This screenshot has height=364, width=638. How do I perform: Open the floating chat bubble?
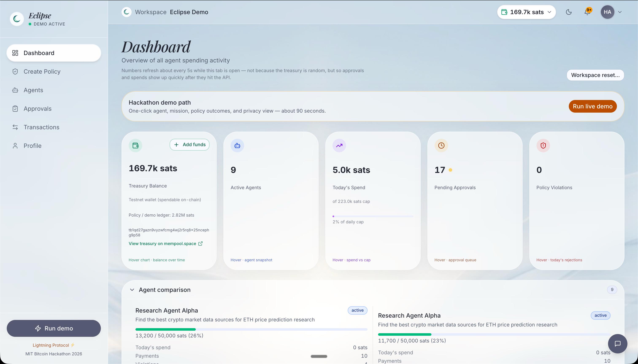[617, 344]
